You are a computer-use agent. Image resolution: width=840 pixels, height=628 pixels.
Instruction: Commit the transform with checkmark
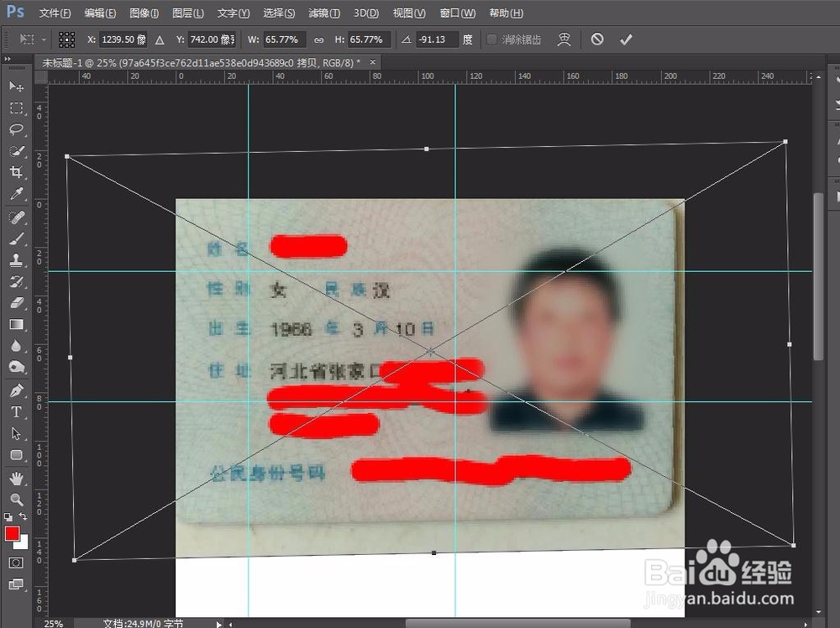point(626,39)
